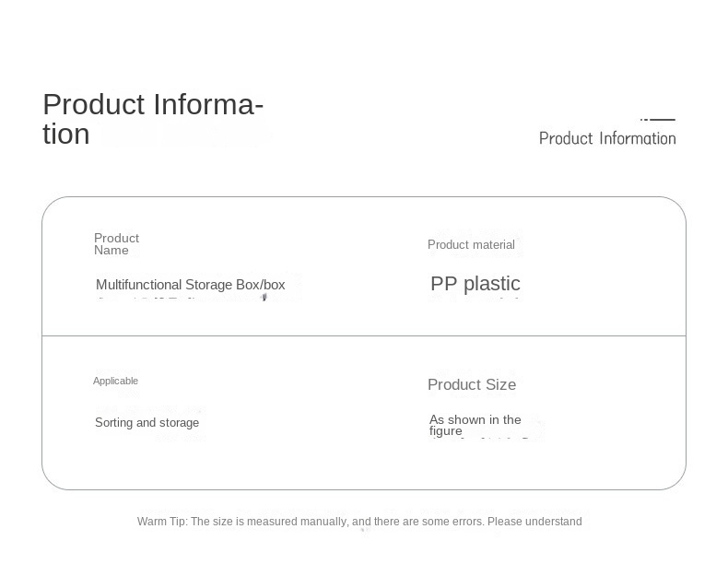Click the word Name under Product

(x=112, y=250)
